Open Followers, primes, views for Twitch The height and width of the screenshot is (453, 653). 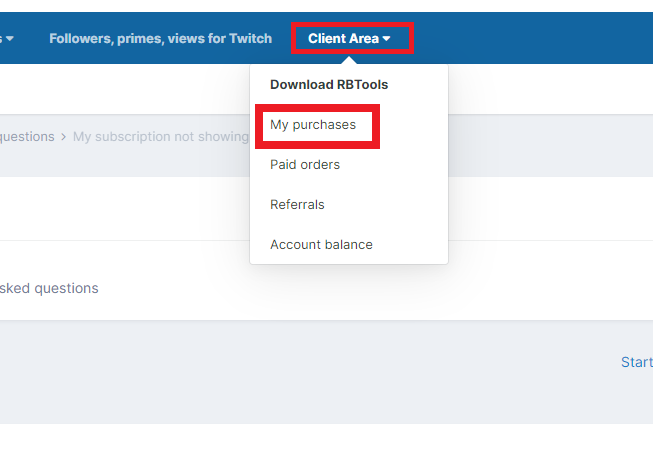point(160,39)
